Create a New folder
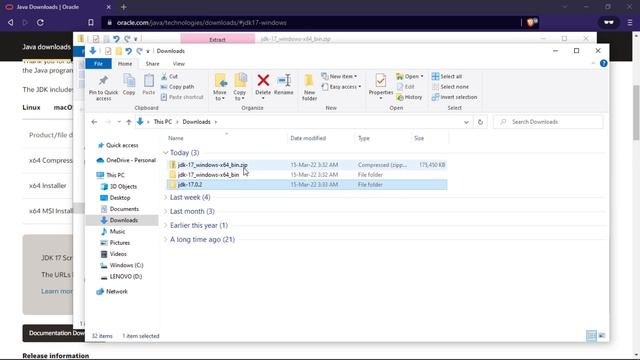The width and height of the screenshot is (640, 360). (309, 87)
